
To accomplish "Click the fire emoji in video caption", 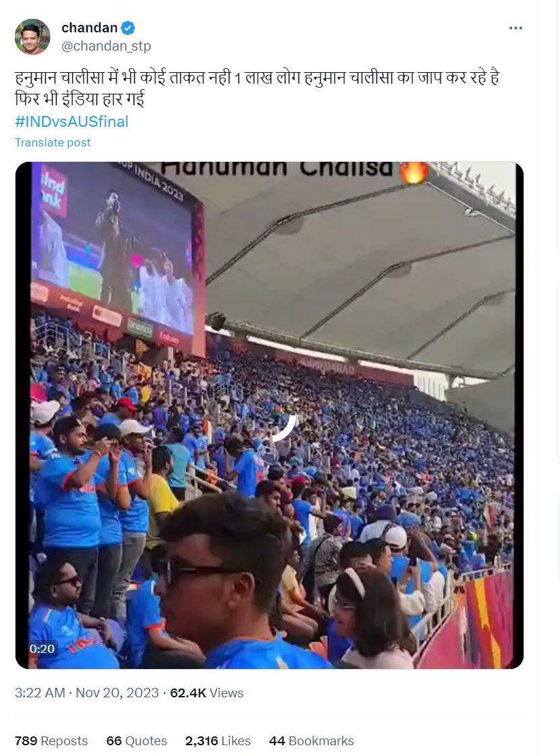I will tap(414, 172).
